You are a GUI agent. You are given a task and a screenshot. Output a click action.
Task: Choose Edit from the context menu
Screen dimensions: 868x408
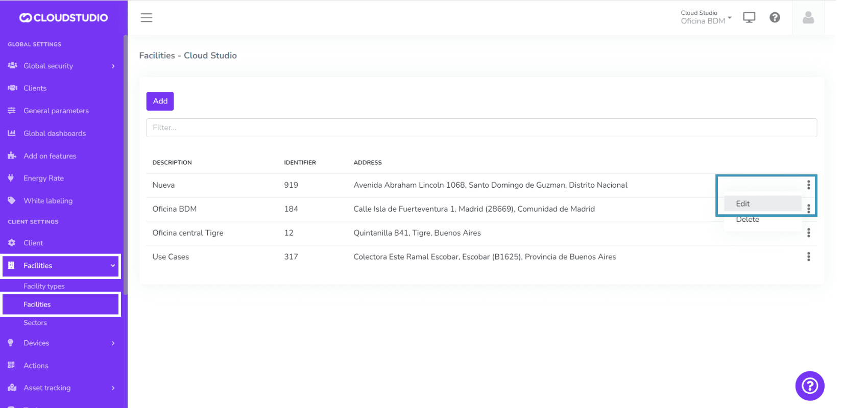pyautogui.click(x=763, y=203)
